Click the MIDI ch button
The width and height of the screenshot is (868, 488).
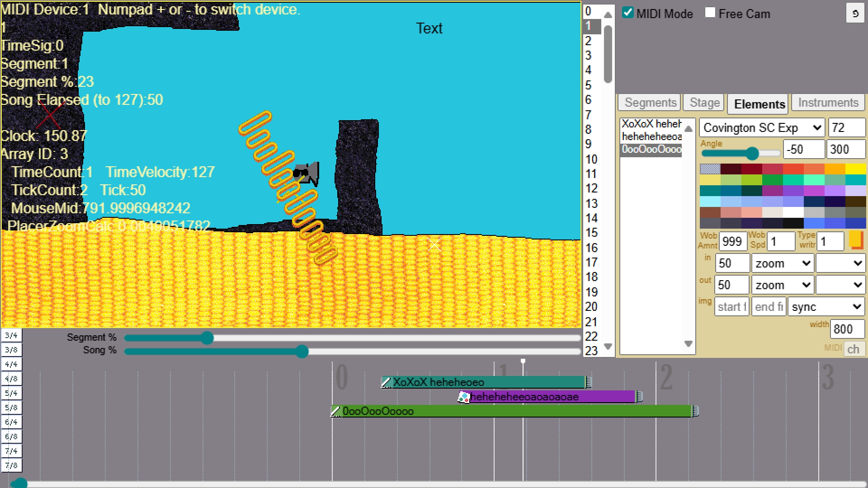pos(853,349)
